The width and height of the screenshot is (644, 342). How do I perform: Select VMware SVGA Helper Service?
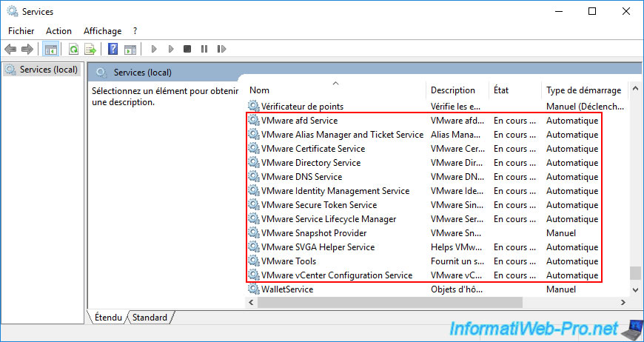(x=437, y=247)
